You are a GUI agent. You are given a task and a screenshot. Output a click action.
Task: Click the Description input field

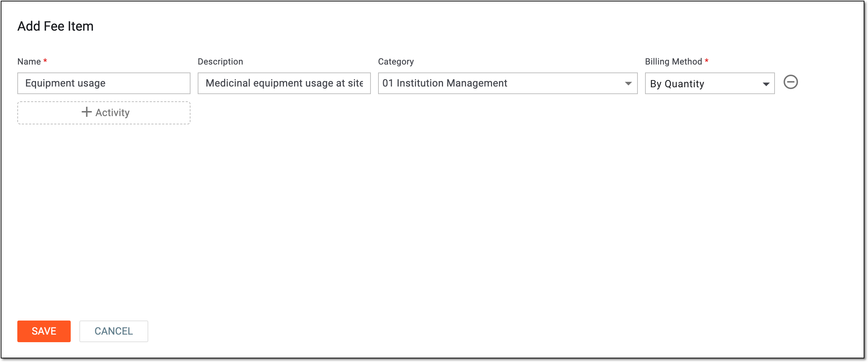point(284,83)
